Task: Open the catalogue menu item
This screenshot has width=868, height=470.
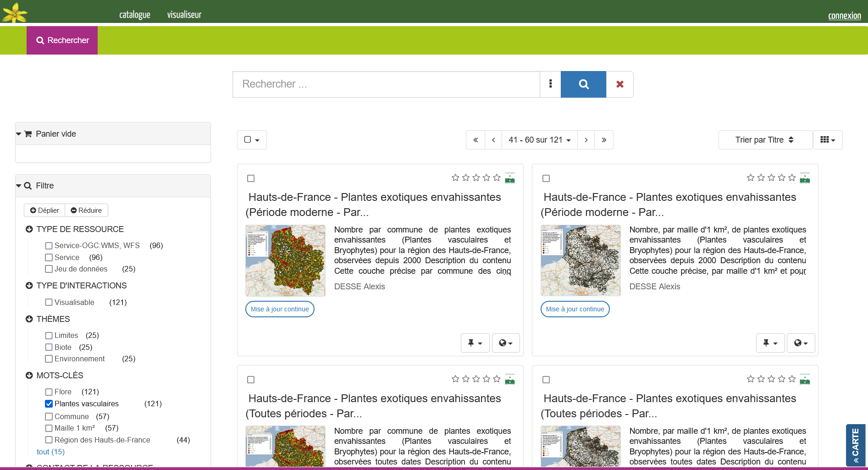Action: pos(134,14)
